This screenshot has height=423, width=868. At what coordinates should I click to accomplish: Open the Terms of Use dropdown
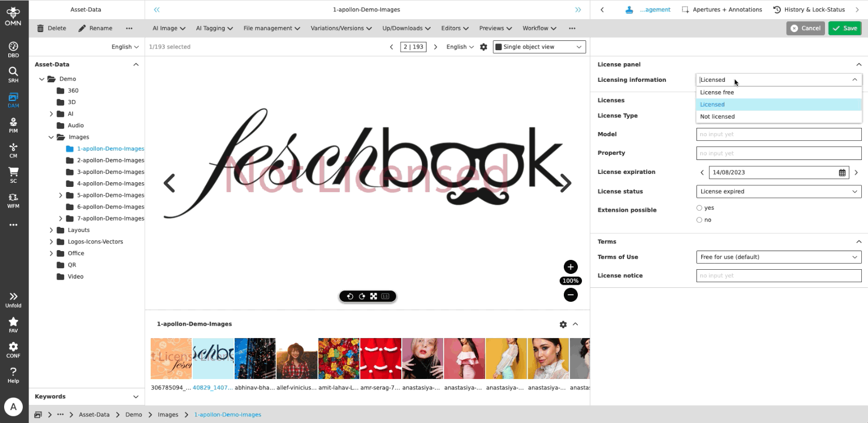779,257
